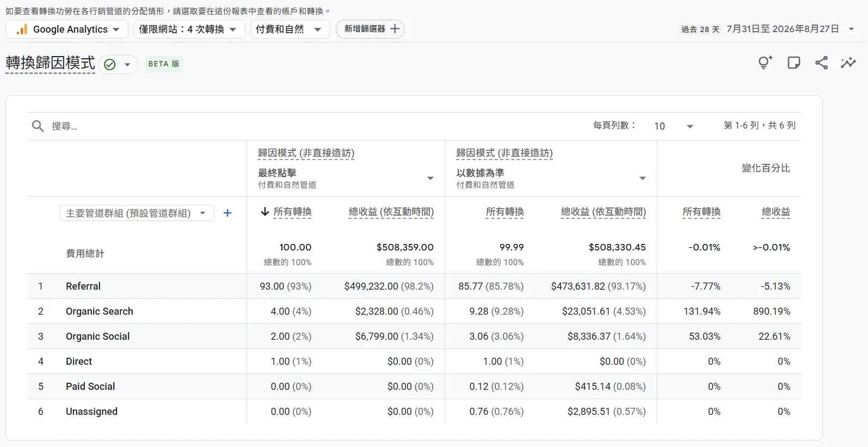Click the 131.94% change value
Image resolution: width=868 pixels, height=447 pixels.
(702, 311)
